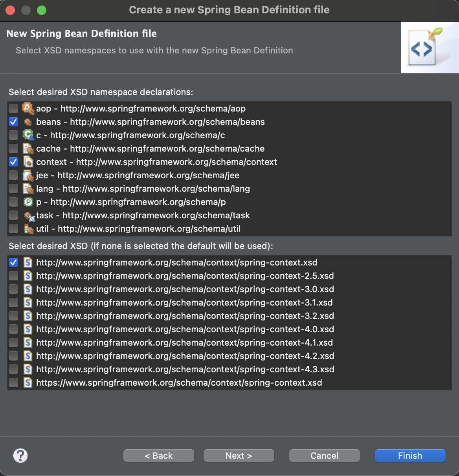Screen dimensions: 459x476
Task: Select the spring-context-2.5.xsd URL text
Action: point(185,276)
